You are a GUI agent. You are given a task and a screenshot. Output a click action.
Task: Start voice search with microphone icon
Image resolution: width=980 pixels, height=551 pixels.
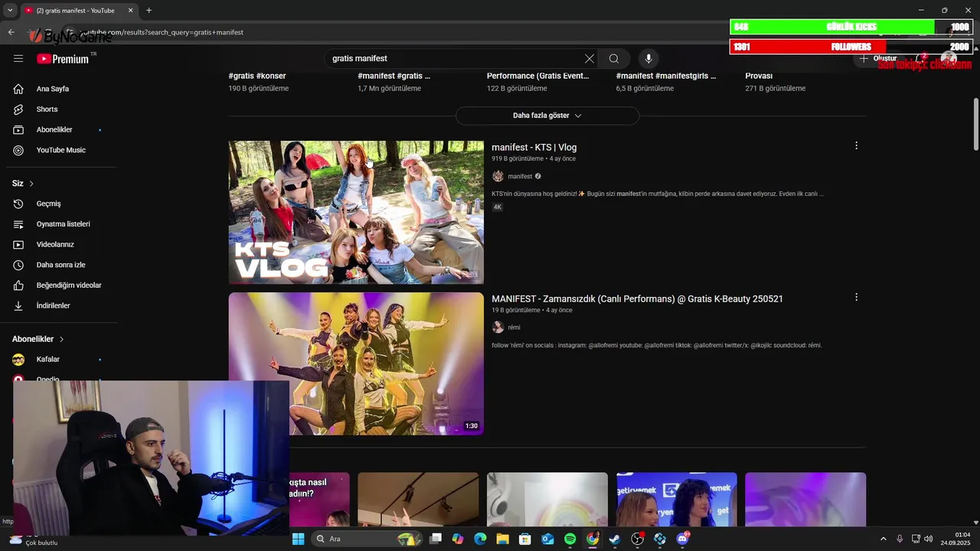pyautogui.click(x=648, y=58)
